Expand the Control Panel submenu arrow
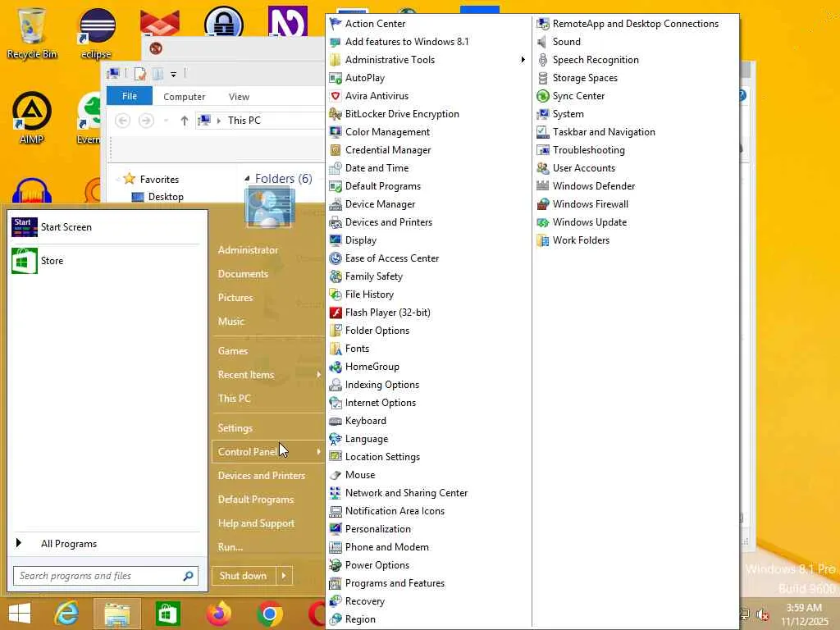This screenshot has width=840, height=630. pos(318,452)
